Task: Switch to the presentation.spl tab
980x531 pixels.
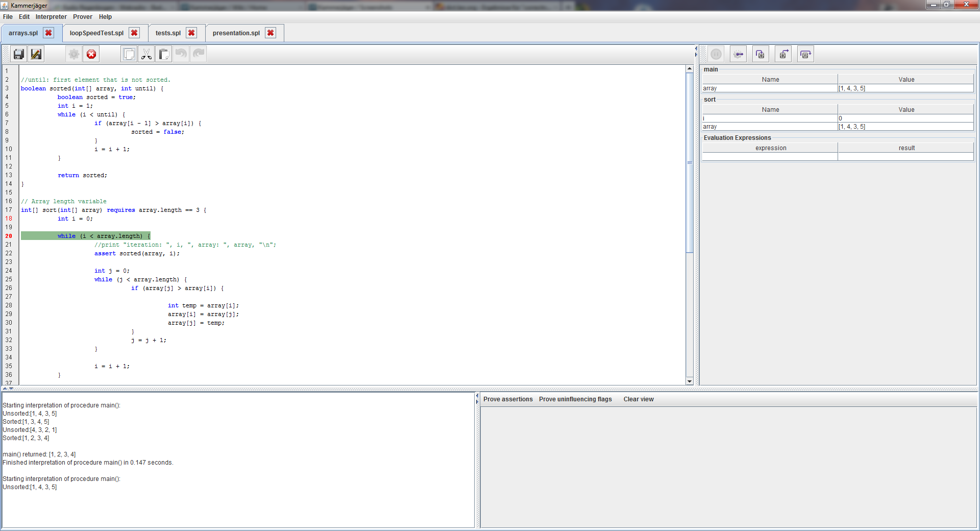Action: pos(236,33)
